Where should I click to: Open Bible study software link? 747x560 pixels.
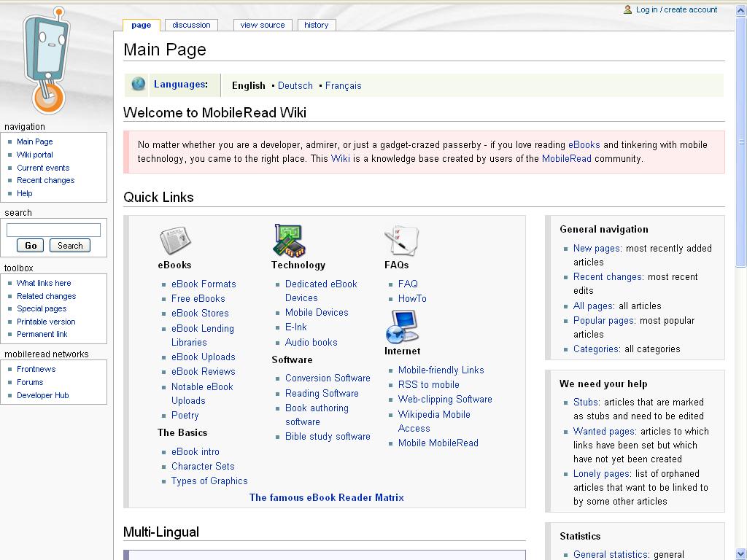coord(328,436)
